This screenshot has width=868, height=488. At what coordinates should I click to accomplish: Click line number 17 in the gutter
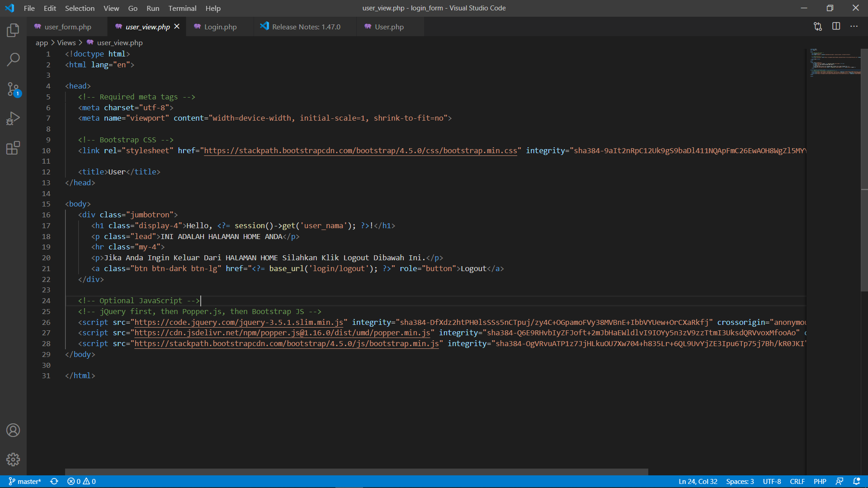(46, 225)
